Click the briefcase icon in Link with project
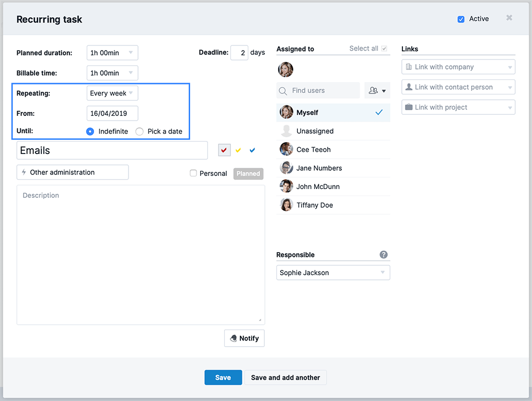The height and width of the screenshot is (401, 532). click(409, 107)
